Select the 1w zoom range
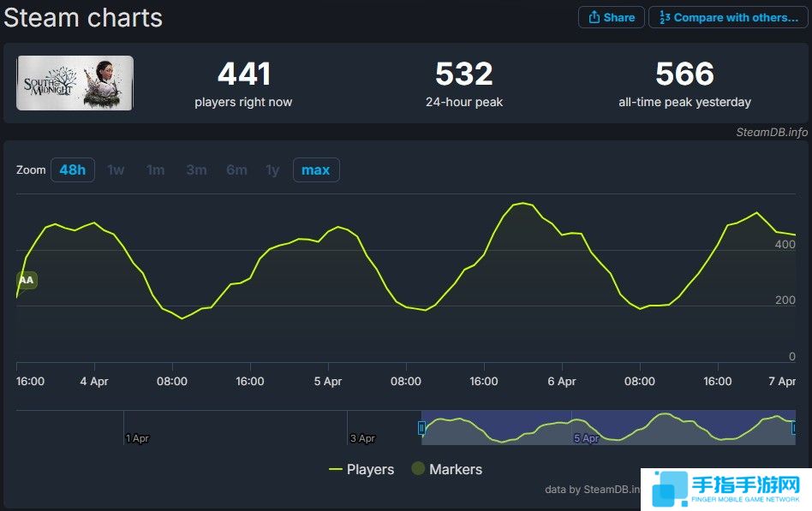The height and width of the screenshot is (511, 812). pos(116,169)
